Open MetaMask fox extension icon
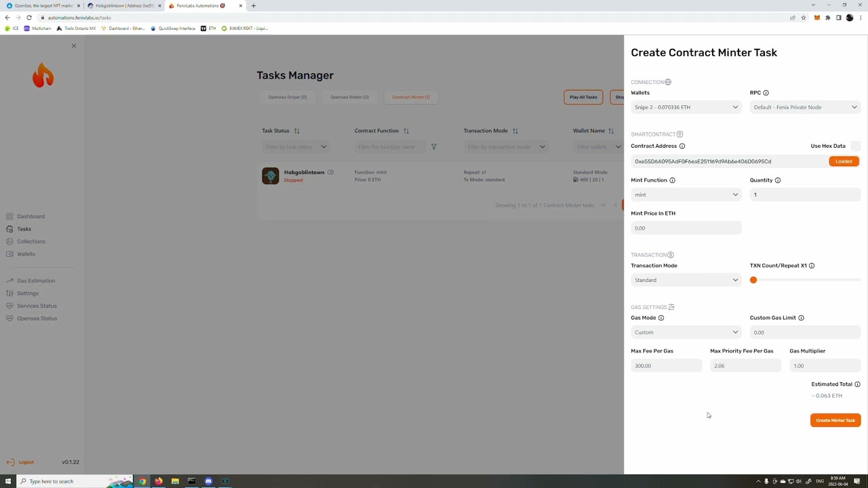Image resolution: width=868 pixels, height=488 pixels. [816, 18]
